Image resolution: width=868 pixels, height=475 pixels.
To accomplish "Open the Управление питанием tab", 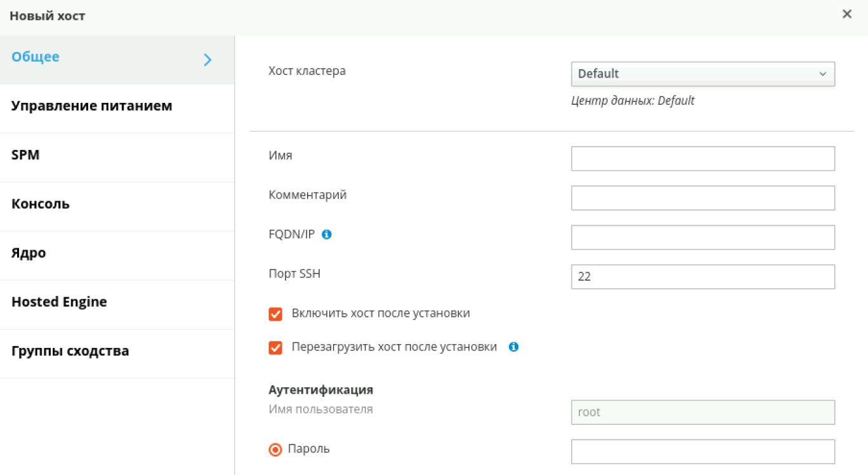I will [91, 106].
